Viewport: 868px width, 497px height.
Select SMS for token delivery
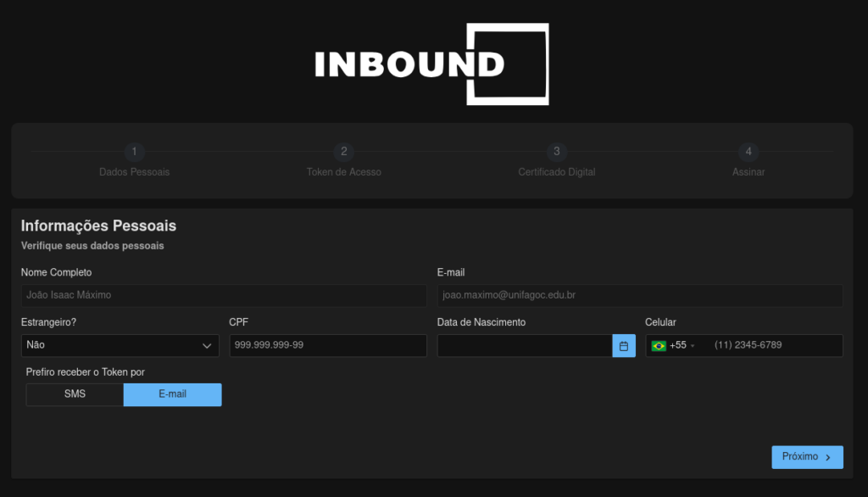coord(75,394)
